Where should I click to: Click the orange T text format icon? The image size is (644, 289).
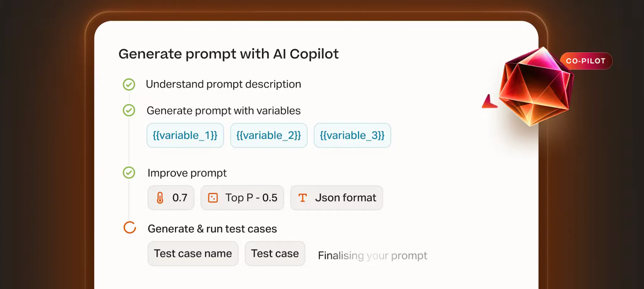coord(303,198)
